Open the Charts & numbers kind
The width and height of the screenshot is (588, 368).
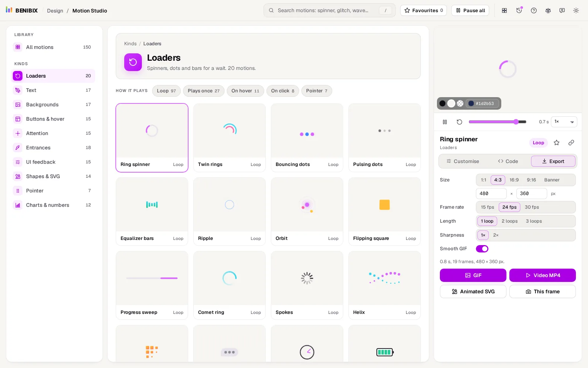click(x=53, y=205)
